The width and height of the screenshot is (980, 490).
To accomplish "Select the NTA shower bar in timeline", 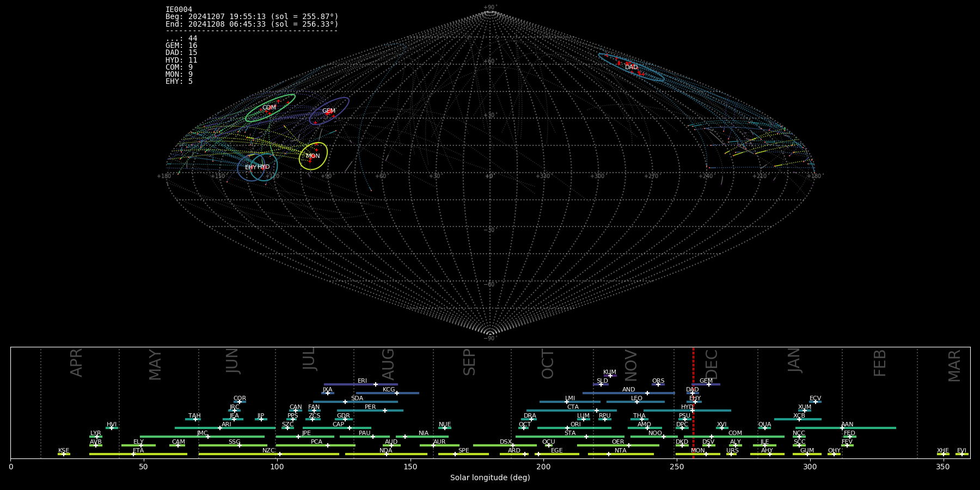I will pos(621,454).
